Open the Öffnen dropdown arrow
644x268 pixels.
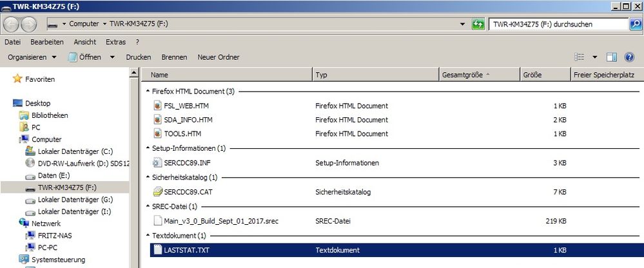pos(112,57)
